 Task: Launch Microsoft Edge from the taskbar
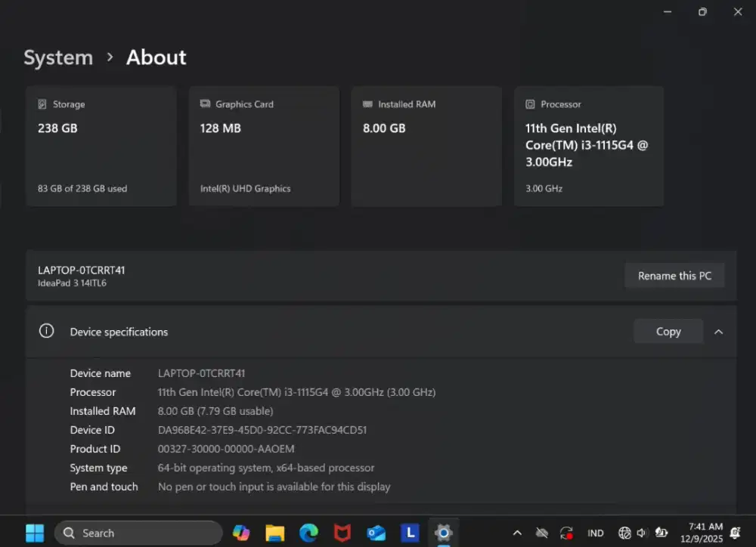coord(308,533)
